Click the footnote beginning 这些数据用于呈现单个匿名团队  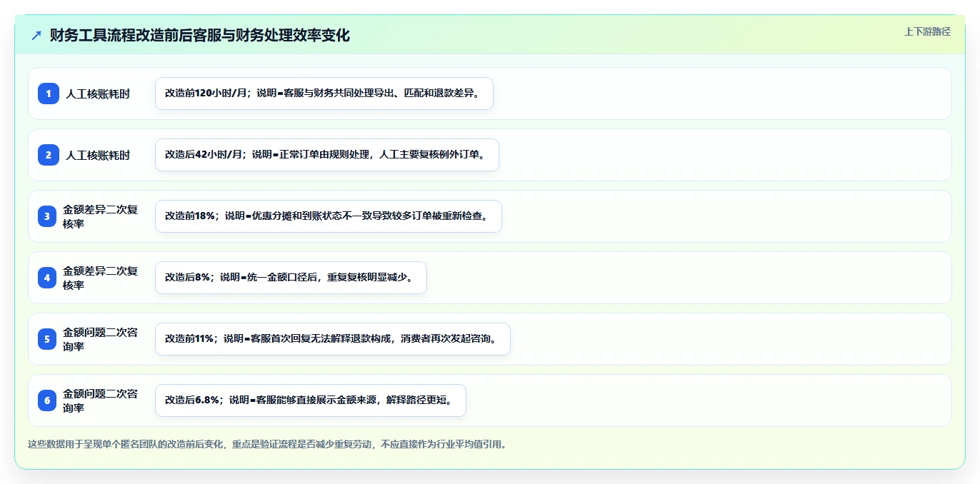(x=267, y=444)
